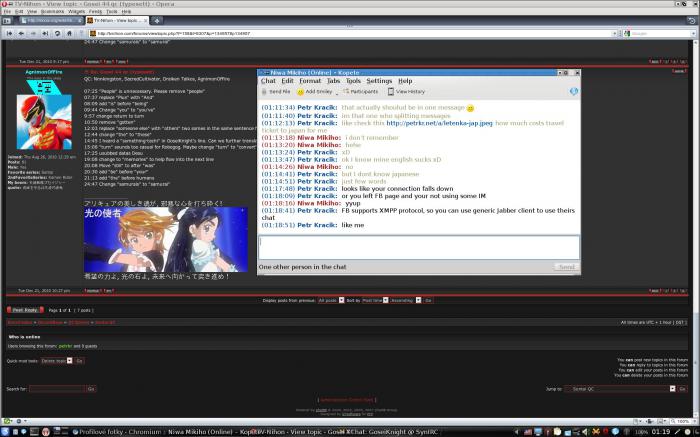Open AgnimonOfFire username link
This screenshot has width=700, height=437.
tap(44, 72)
